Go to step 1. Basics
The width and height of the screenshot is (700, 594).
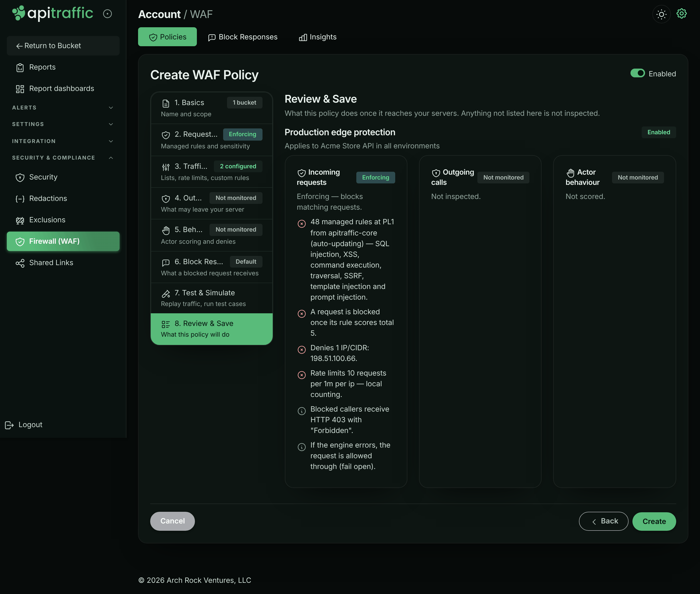[212, 108]
